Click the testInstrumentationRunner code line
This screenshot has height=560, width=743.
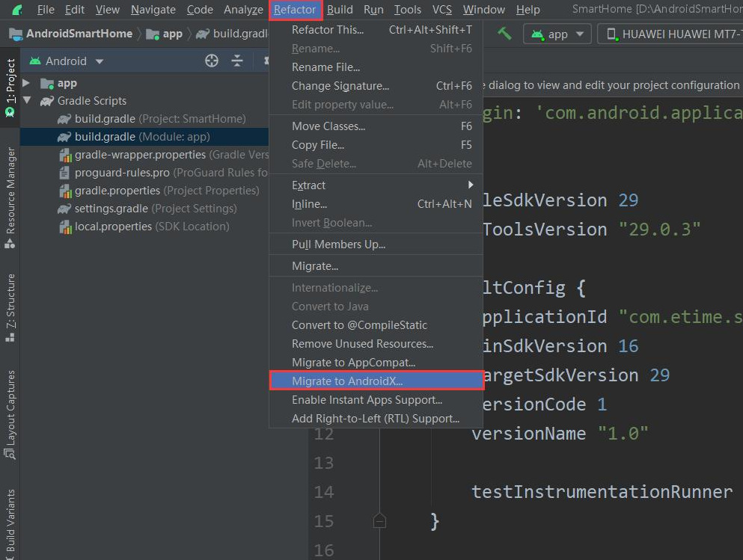tap(602, 492)
